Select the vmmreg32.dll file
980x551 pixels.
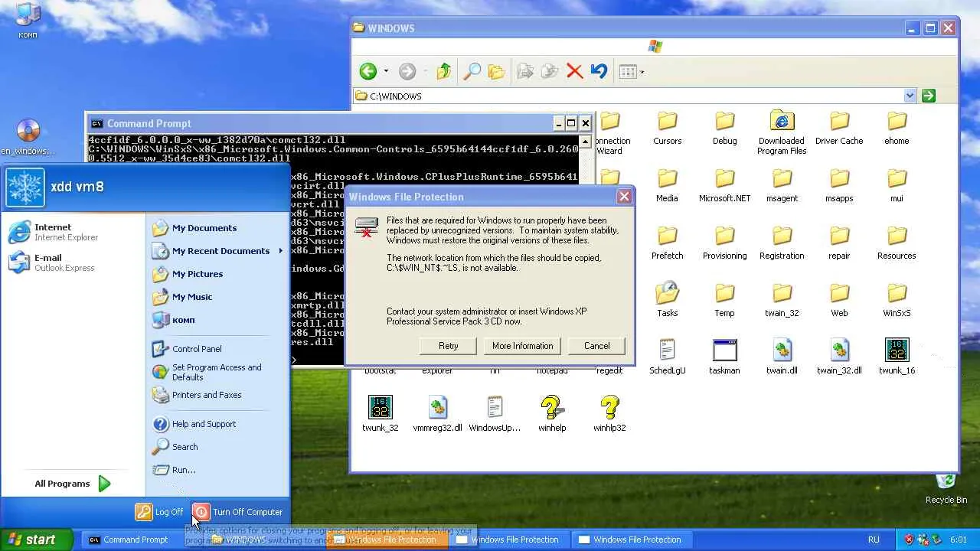pyautogui.click(x=437, y=415)
